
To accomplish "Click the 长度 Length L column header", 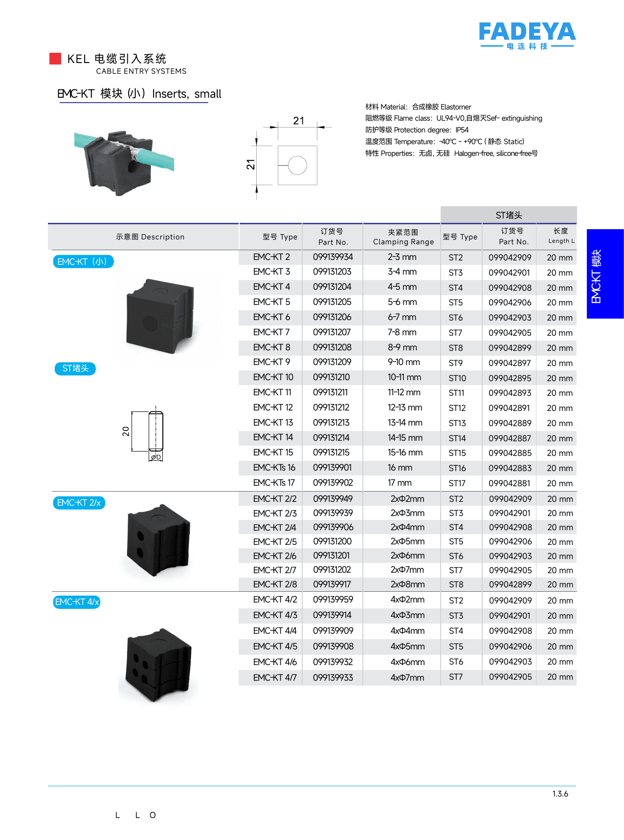I will point(561,236).
